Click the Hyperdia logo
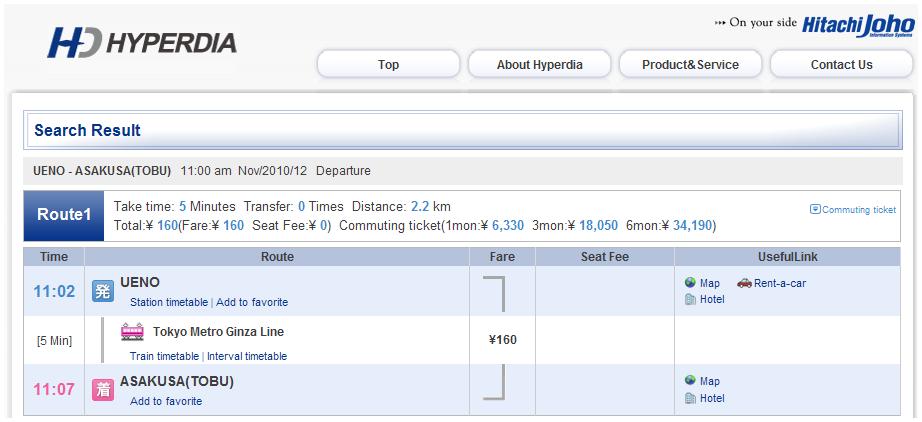This screenshot has height=422, width=922. pyautogui.click(x=142, y=43)
